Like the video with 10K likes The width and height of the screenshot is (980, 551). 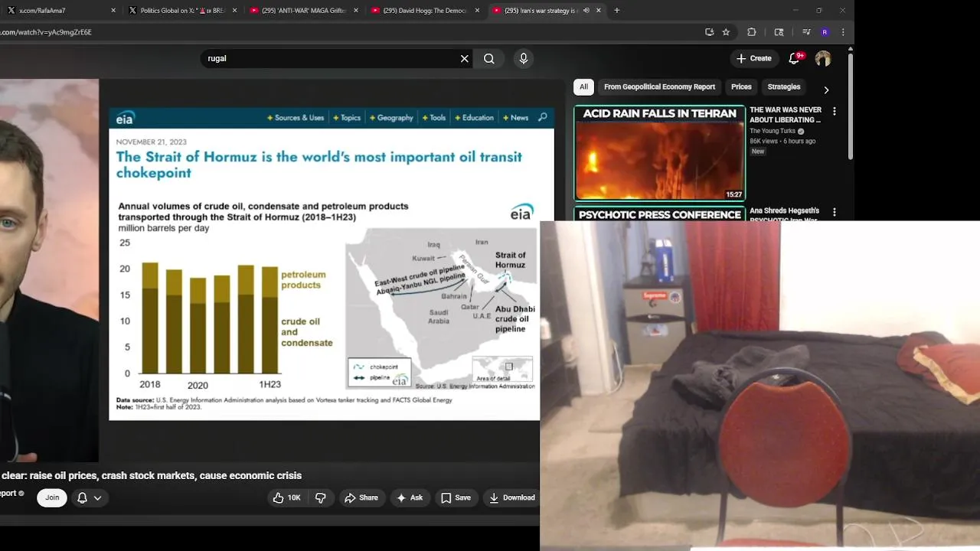pyautogui.click(x=287, y=497)
